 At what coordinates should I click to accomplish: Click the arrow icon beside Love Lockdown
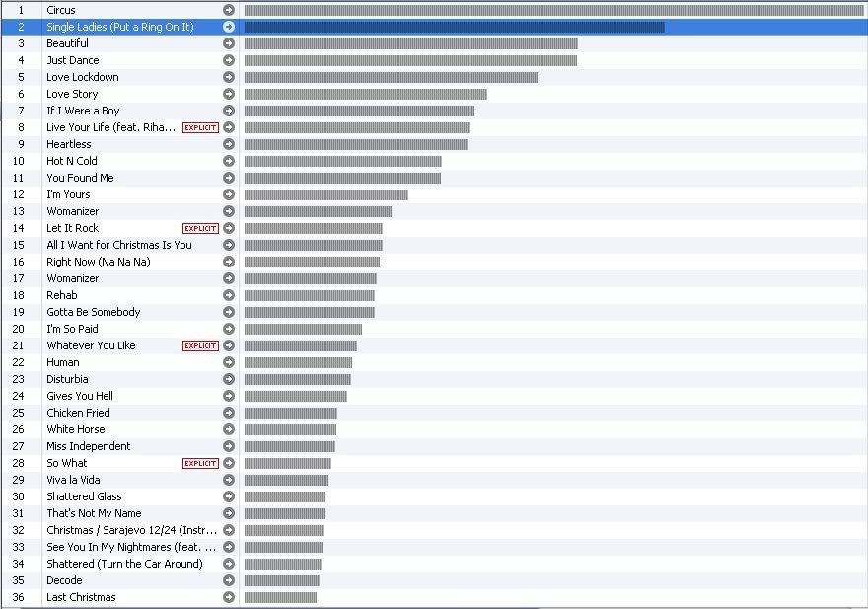(x=229, y=77)
